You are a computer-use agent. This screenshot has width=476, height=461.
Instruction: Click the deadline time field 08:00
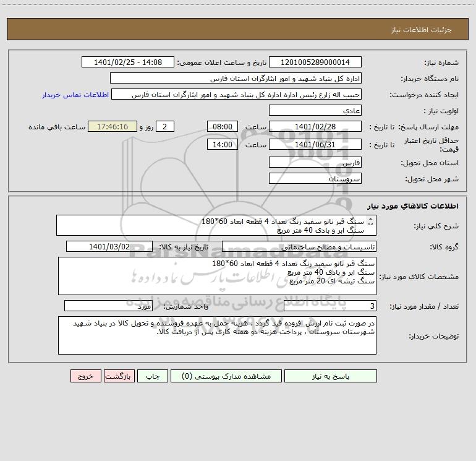(x=222, y=126)
